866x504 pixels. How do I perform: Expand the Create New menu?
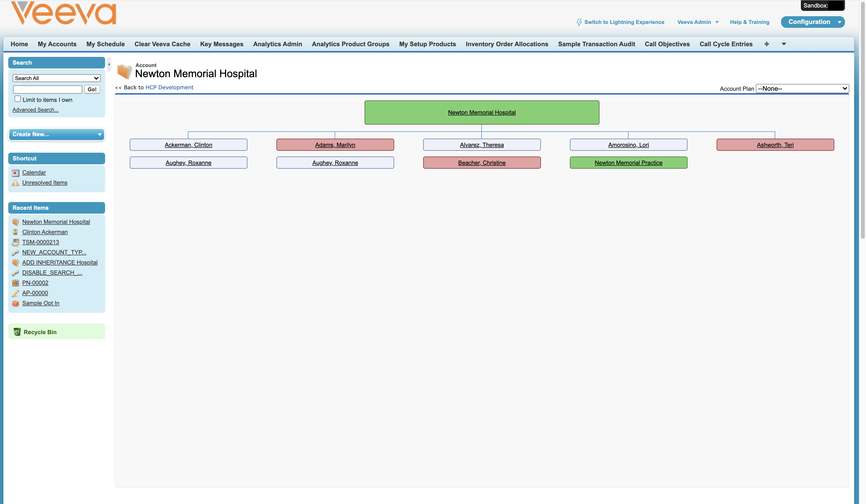tap(57, 134)
